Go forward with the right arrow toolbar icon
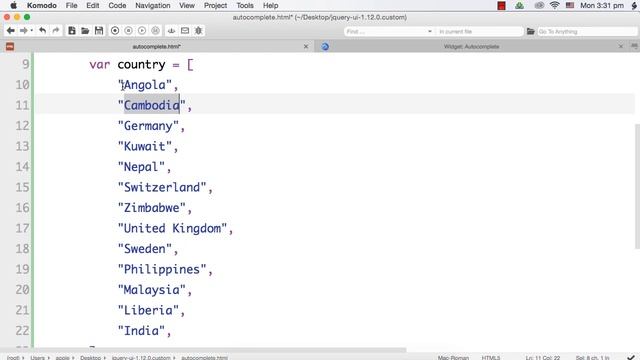 (x=24, y=31)
